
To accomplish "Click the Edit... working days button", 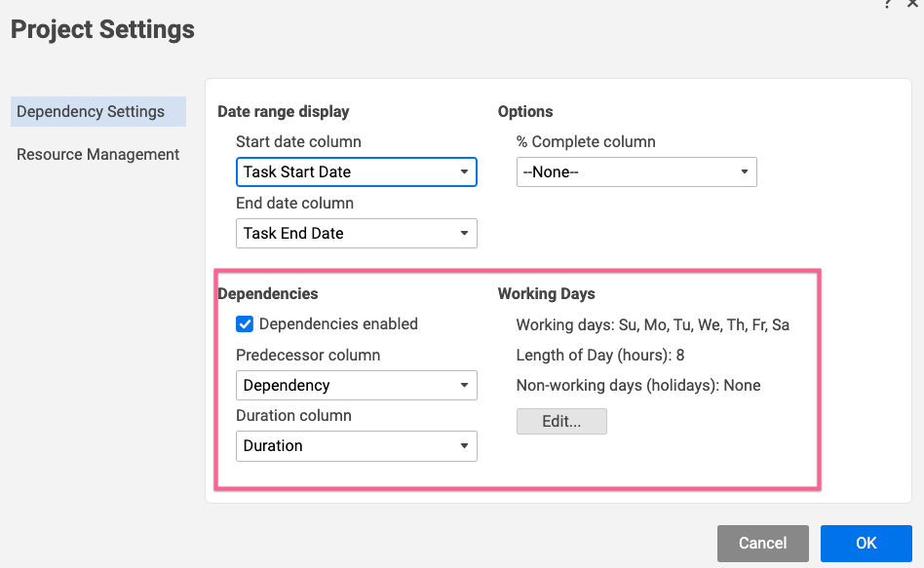I will point(561,422).
